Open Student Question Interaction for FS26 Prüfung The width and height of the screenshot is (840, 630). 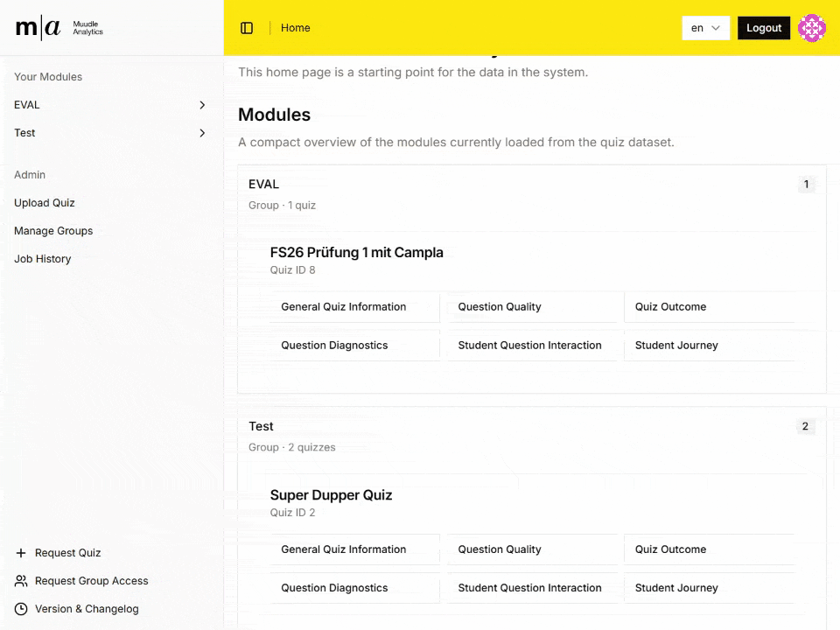coord(532,346)
